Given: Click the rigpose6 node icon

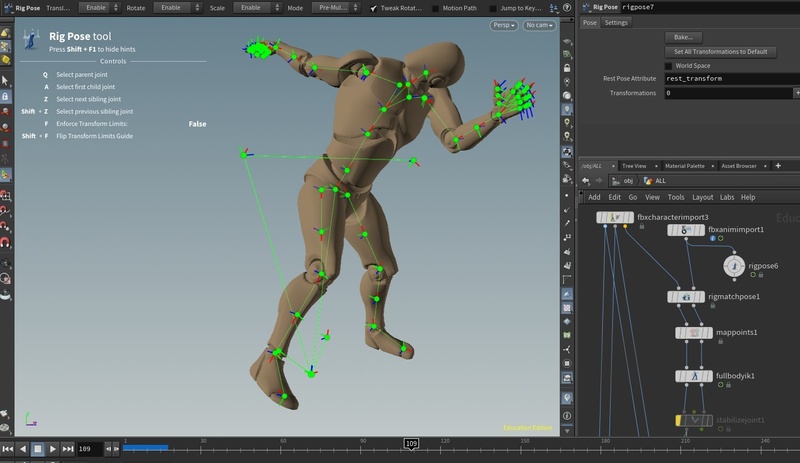Looking at the screenshot, I should pos(735,267).
